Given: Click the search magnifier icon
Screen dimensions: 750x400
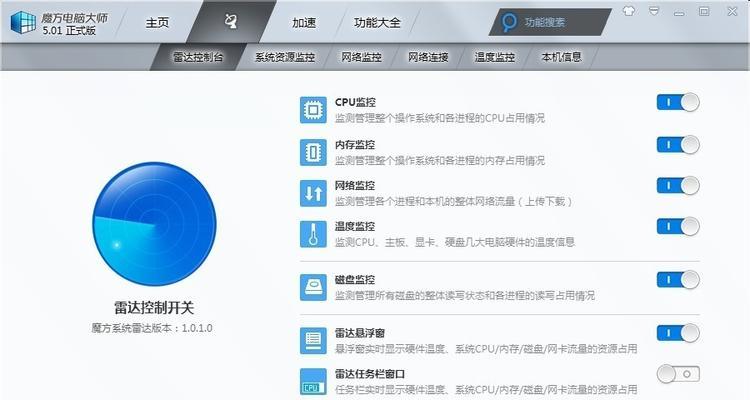Looking at the screenshot, I should pos(509,22).
